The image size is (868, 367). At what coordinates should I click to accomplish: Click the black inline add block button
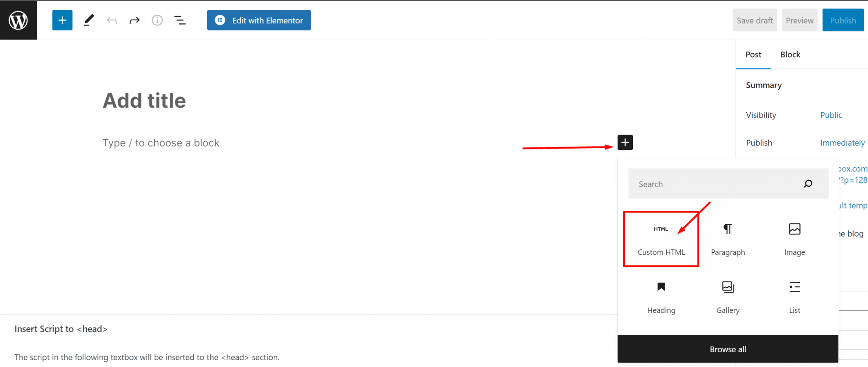[x=625, y=143]
